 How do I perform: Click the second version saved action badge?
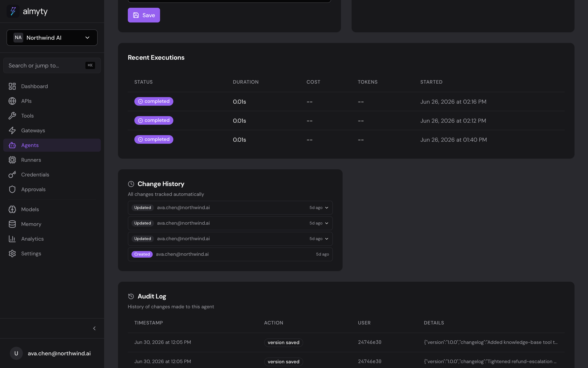click(x=284, y=362)
